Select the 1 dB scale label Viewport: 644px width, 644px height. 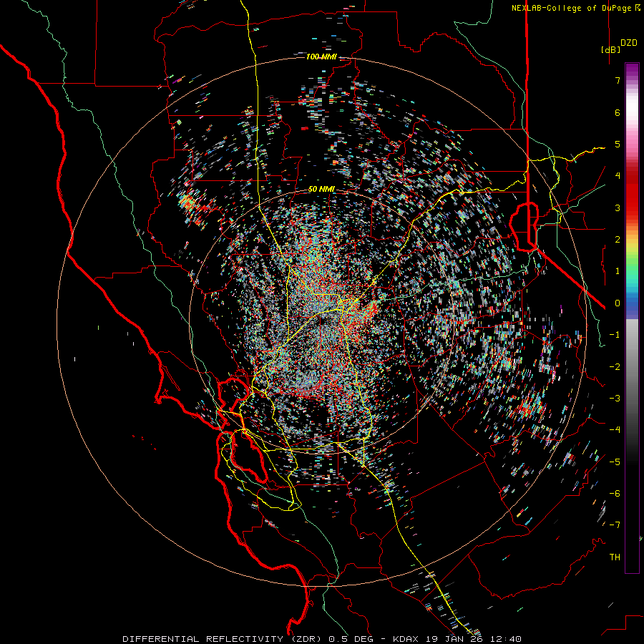coord(618,271)
